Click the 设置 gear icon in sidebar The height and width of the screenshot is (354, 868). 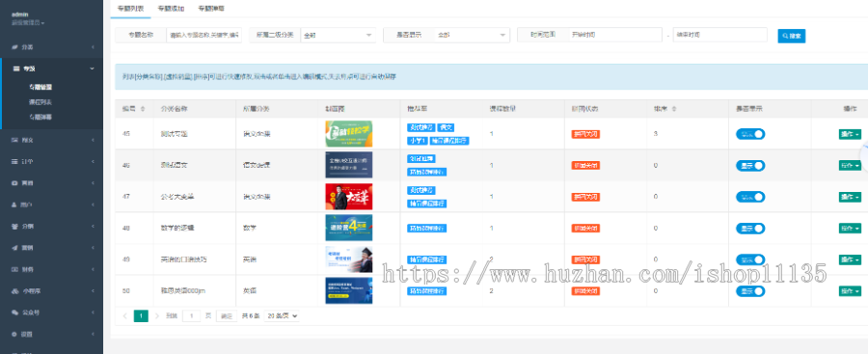tap(14, 334)
